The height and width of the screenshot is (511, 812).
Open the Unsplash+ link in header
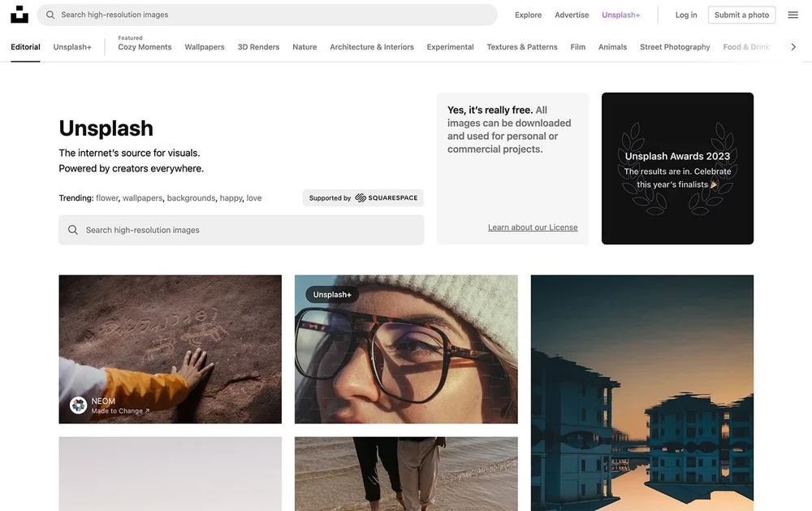tap(621, 15)
